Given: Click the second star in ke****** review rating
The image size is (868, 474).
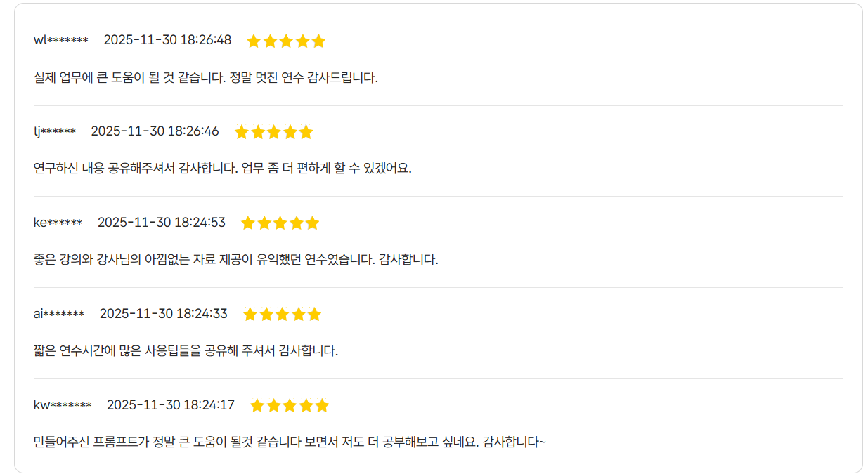Looking at the screenshot, I should (x=264, y=223).
